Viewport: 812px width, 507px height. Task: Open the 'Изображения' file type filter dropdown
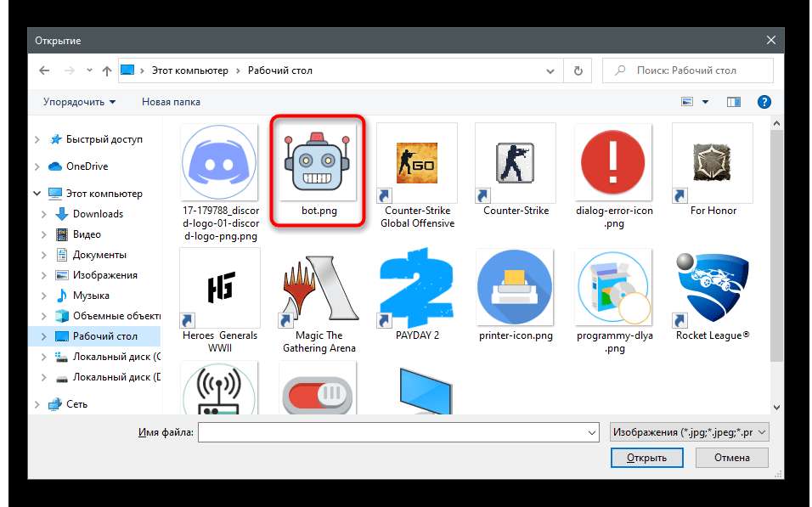pos(689,432)
